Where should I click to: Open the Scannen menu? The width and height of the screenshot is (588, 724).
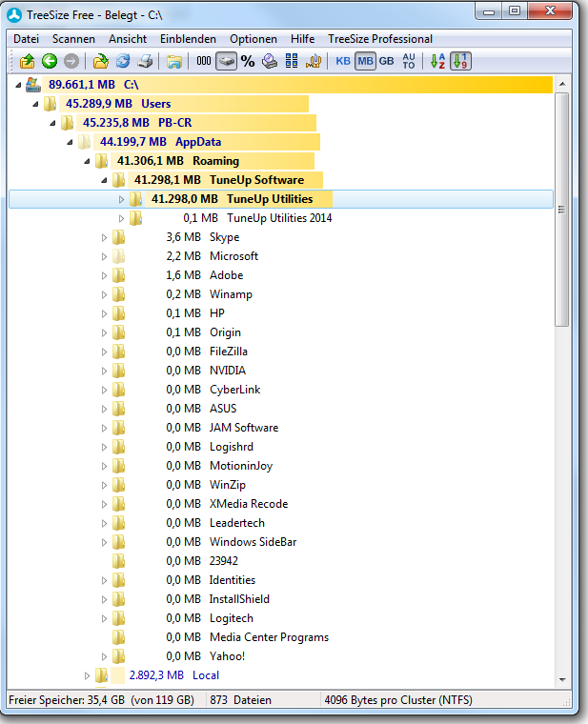pyautogui.click(x=73, y=39)
